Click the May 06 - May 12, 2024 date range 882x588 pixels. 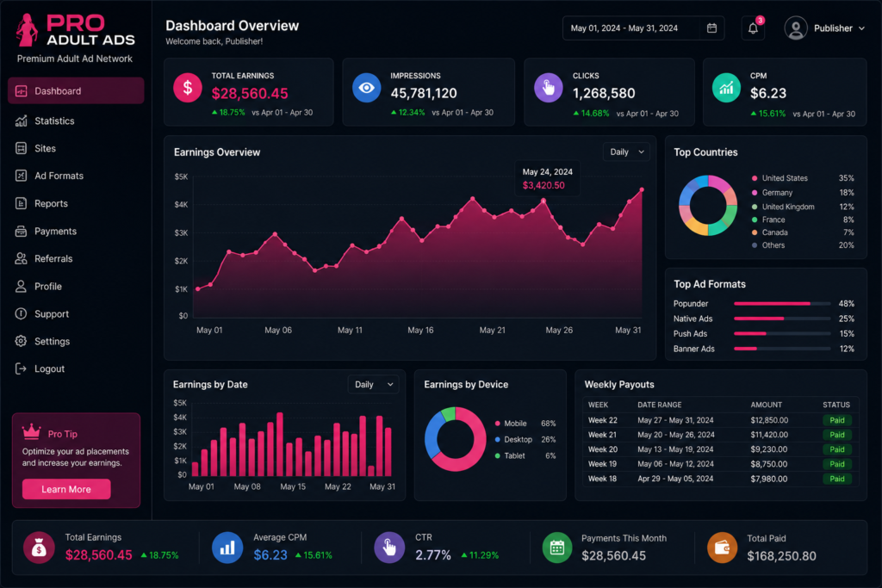[675, 464]
